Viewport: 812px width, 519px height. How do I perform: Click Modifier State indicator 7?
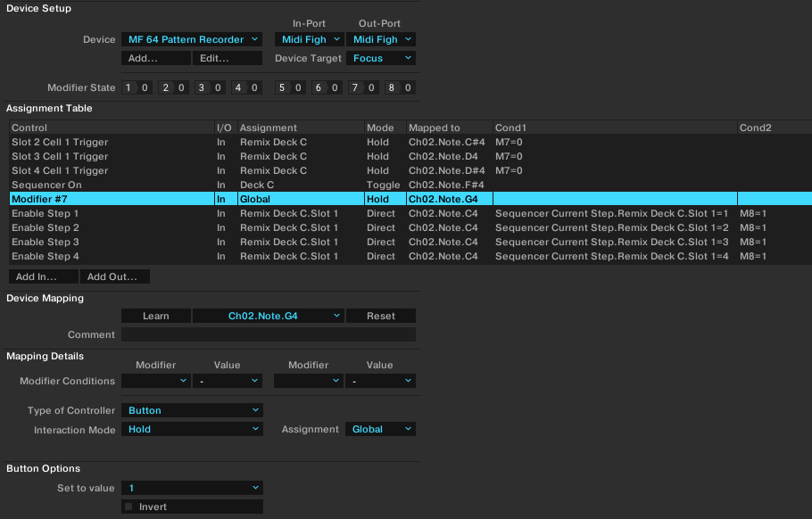(x=363, y=87)
